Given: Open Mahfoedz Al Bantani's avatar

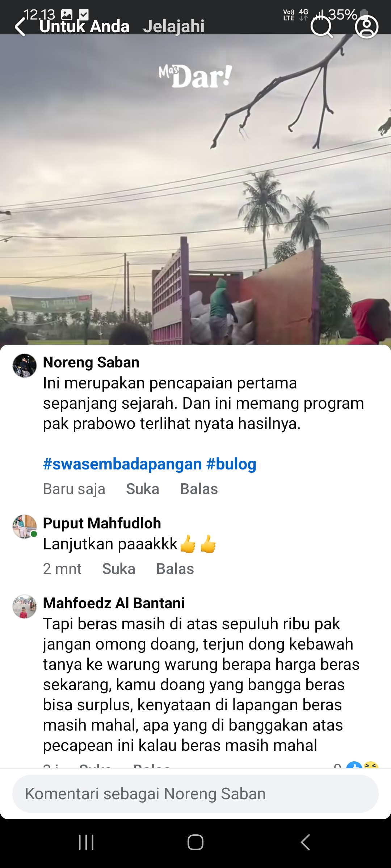Looking at the screenshot, I should click(x=25, y=607).
